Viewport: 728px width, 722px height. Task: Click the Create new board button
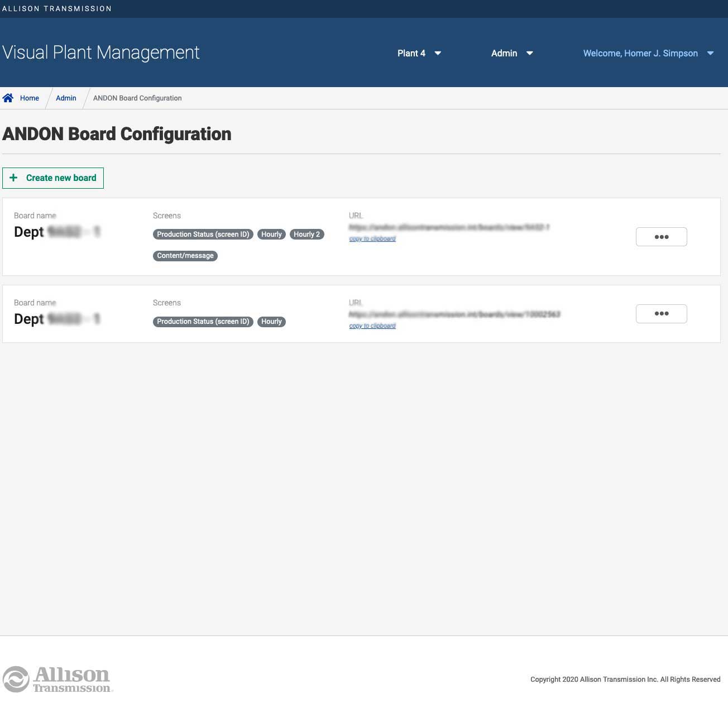(53, 178)
